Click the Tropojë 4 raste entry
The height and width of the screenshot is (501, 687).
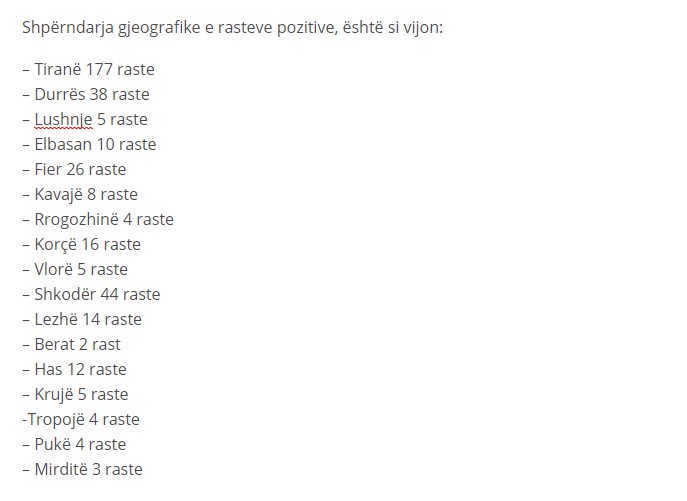pyautogui.click(x=81, y=419)
